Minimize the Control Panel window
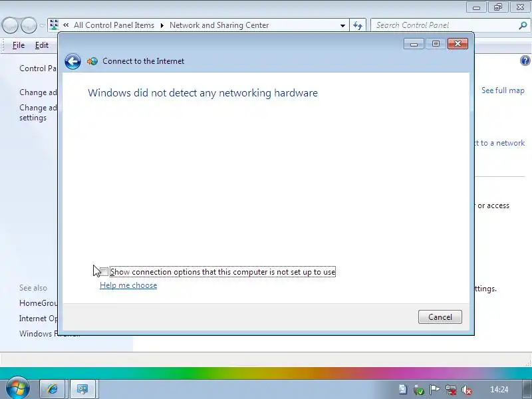 [x=476, y=7]
